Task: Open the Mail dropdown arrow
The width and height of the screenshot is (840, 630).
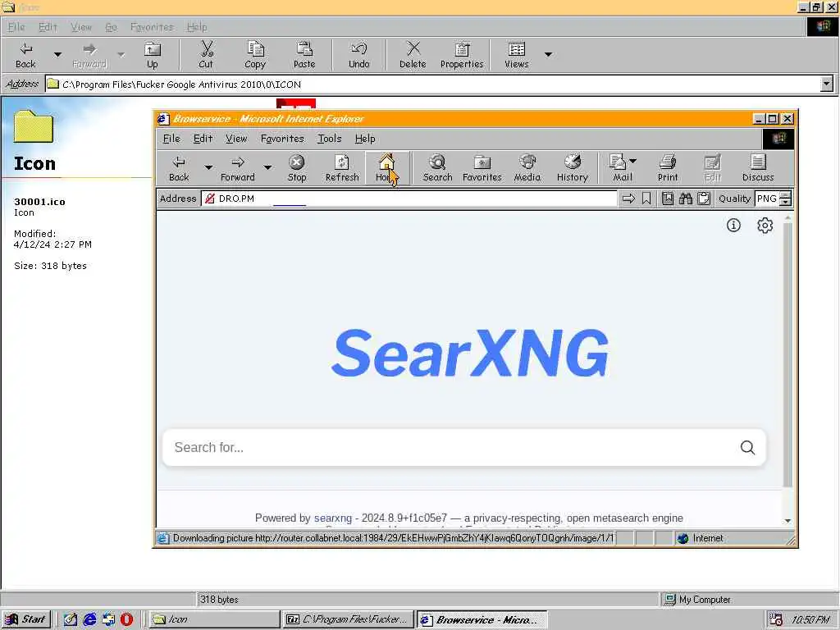Action: click(x=632, y=161)
